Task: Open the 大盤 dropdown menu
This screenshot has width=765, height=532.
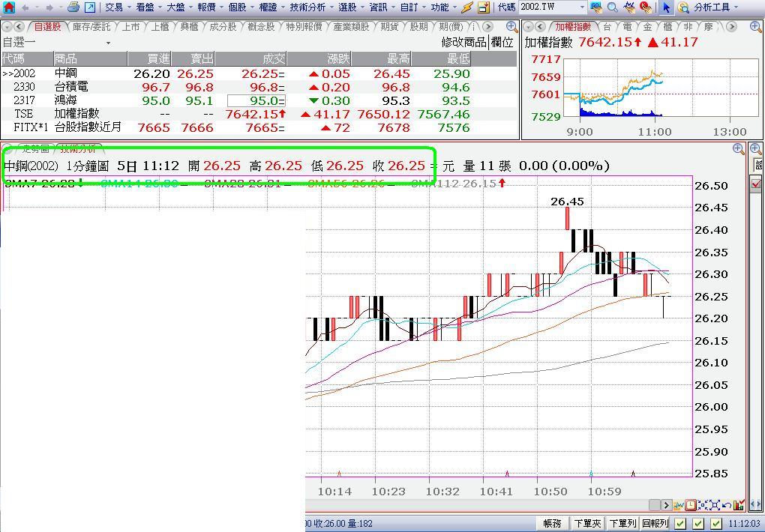Action: point(179,7)
